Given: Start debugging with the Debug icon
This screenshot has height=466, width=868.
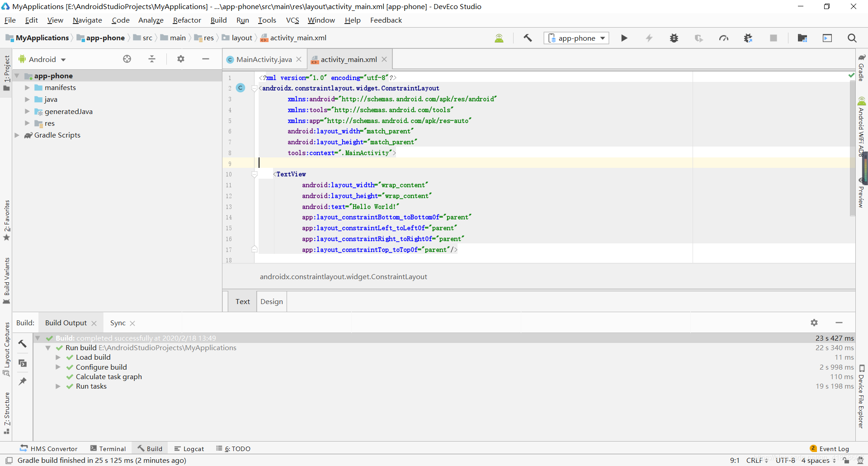Looking at the screenshot, I should pos(673,38).
